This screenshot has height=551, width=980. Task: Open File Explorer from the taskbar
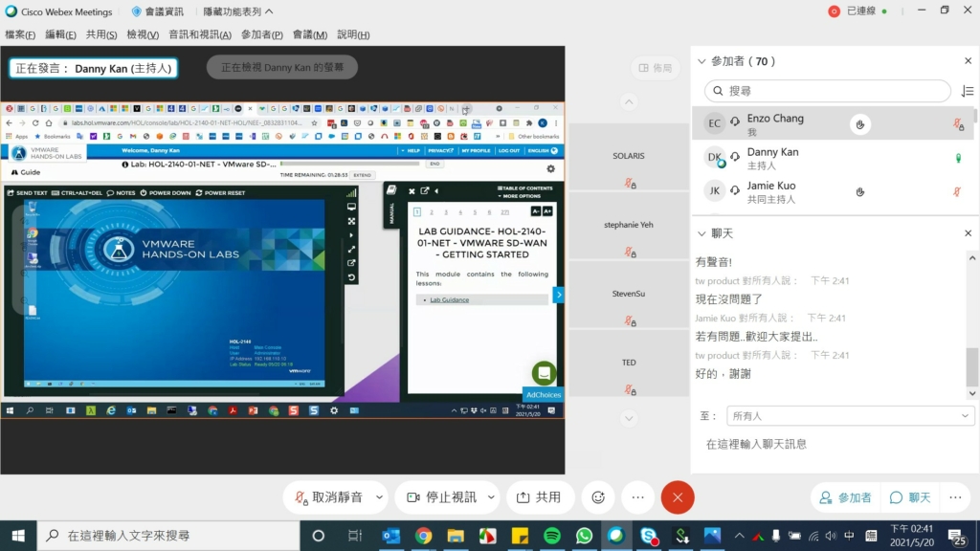[456, 536]
